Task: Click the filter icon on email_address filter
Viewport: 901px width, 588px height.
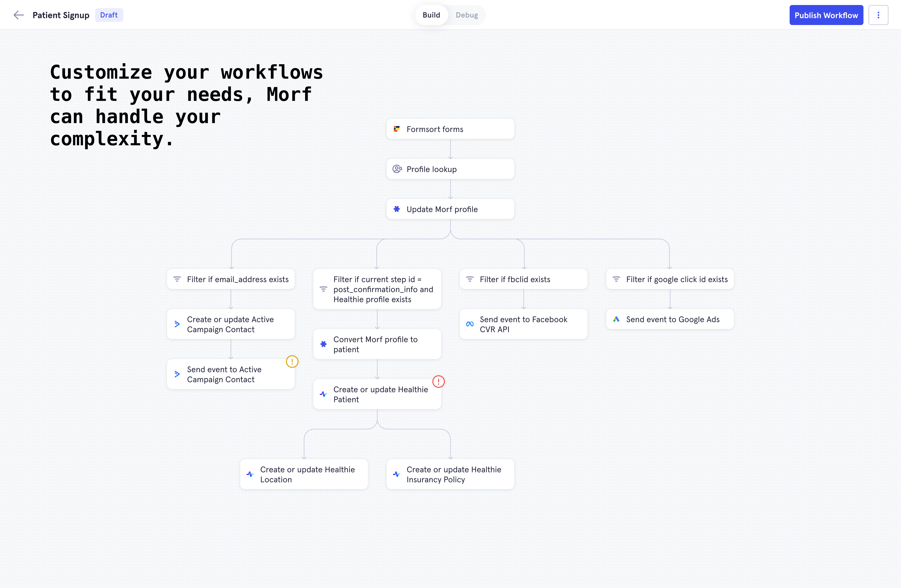Action: [x=177, y=279]
